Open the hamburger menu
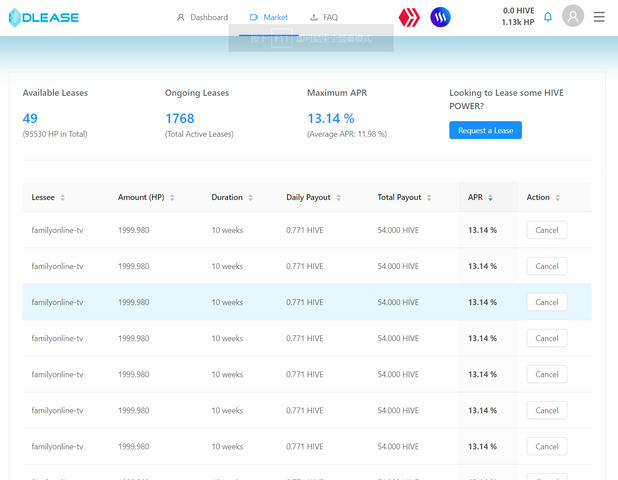The height and width of the screenshot is (480, 618). (599, 17)
